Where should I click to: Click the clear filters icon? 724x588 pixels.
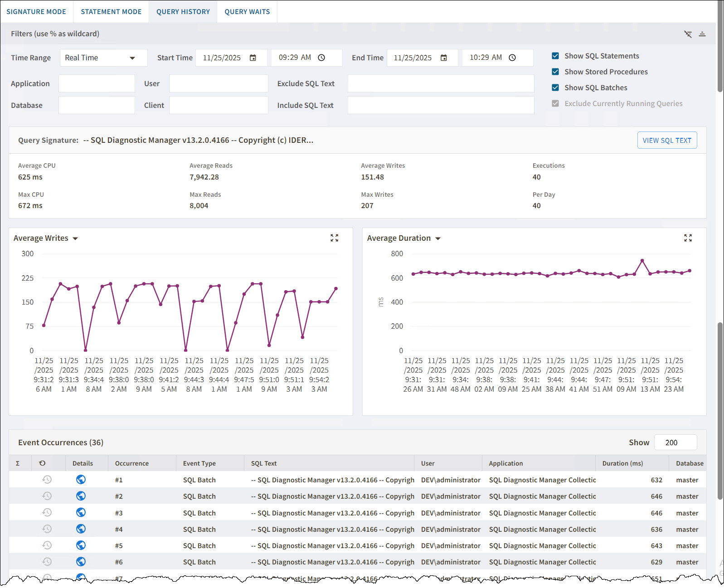coord(688,34)
